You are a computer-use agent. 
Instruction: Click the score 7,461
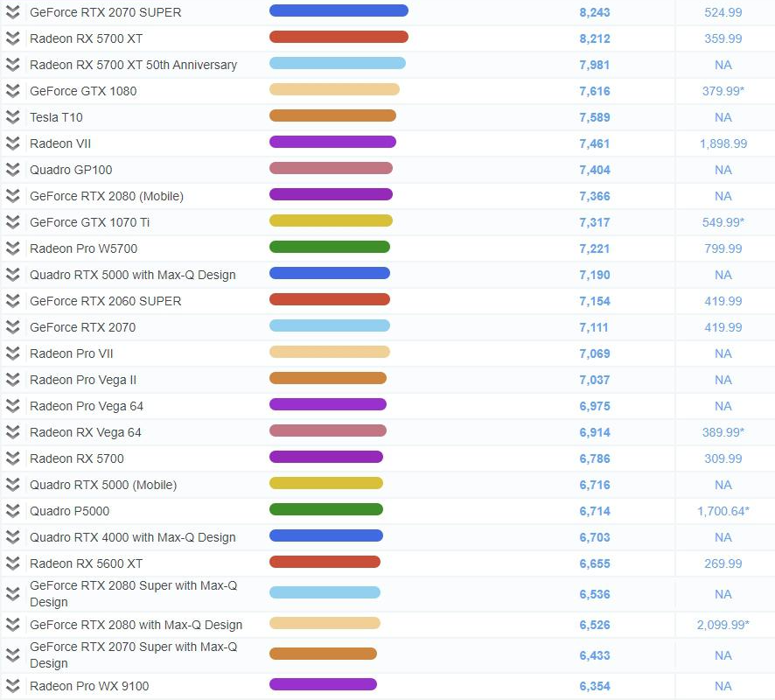click(595, 143)
